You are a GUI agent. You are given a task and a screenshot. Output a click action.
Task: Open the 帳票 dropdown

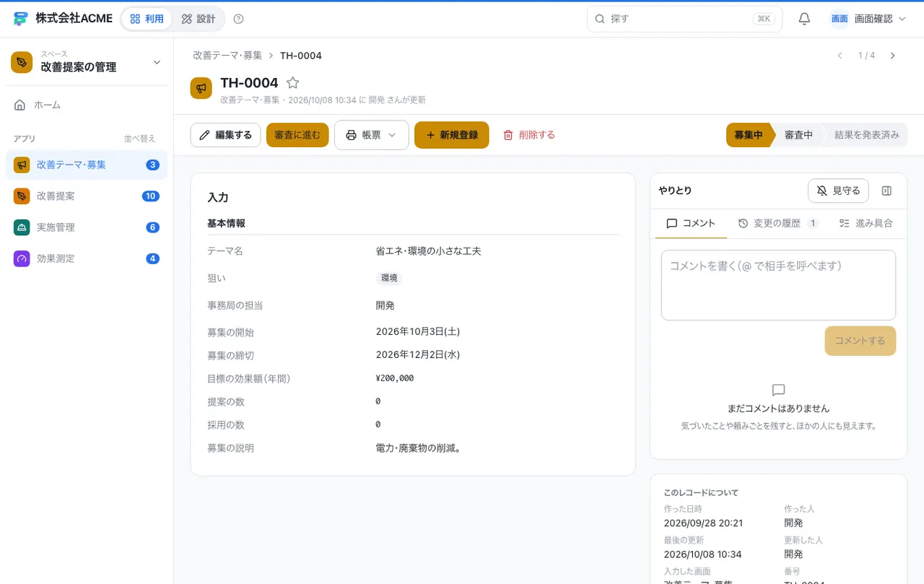pyautogui.click(x=372, y=135)
